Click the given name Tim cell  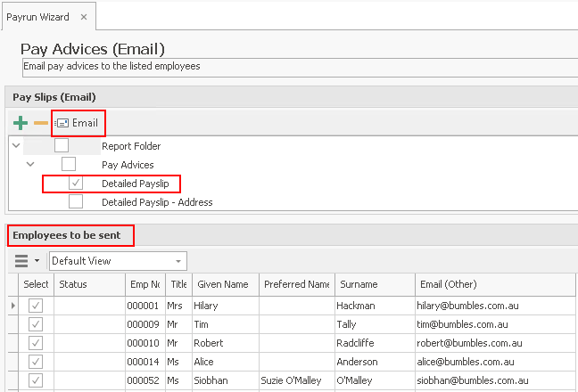226,324
